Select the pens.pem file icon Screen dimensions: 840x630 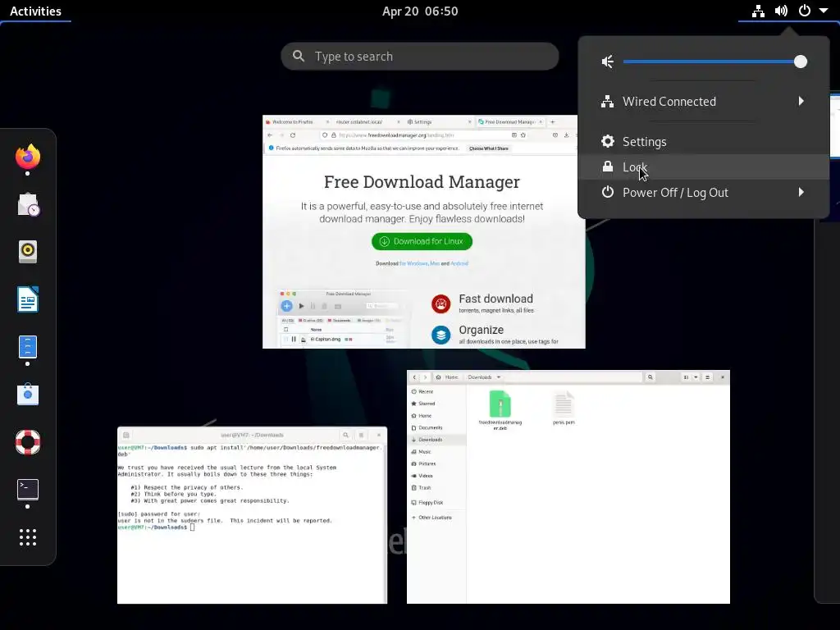(x=564, y=404)
